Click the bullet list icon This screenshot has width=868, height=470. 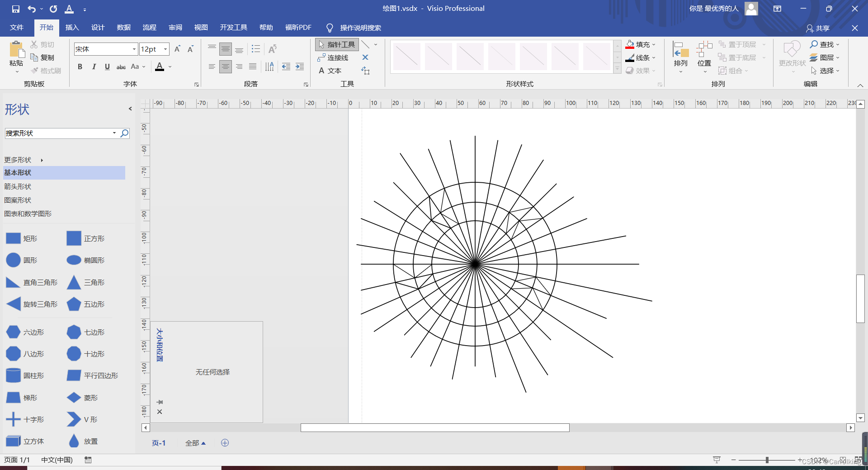tap(256, 49)
